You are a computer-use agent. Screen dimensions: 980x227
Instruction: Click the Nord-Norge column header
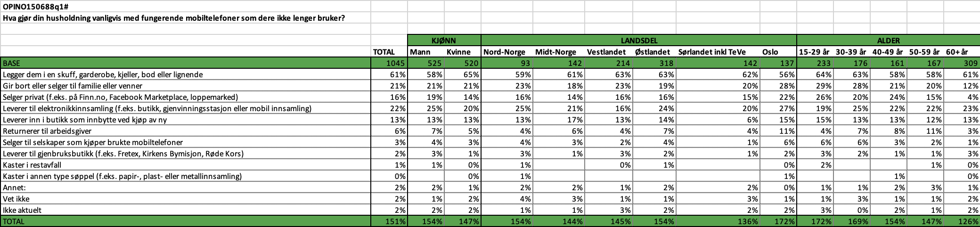(504, 52)
